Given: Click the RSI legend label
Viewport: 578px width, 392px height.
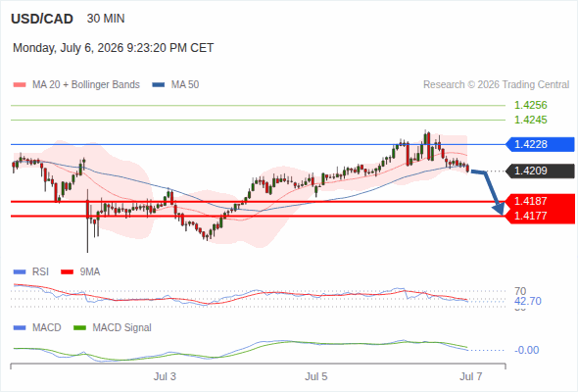Looking at the screenshot, I should [40, 272].
